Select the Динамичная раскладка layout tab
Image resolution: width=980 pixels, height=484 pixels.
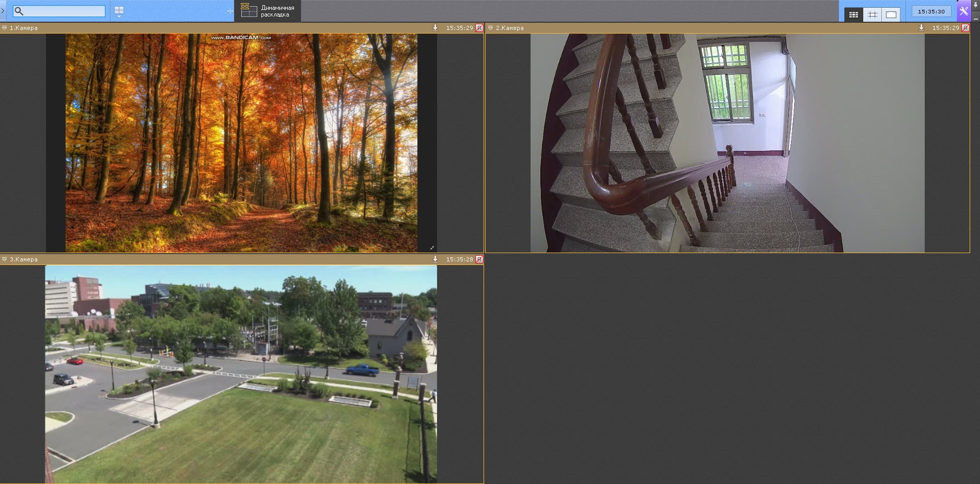[x=268, y=11]
